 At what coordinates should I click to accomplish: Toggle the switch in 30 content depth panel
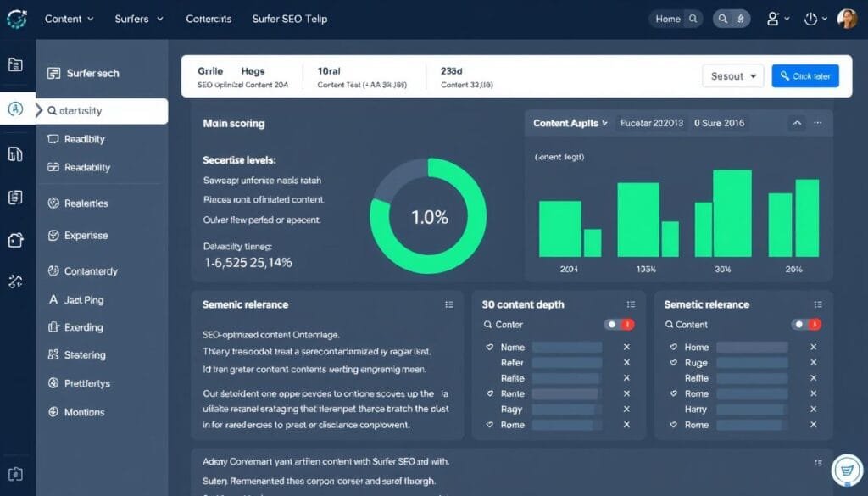619,324
